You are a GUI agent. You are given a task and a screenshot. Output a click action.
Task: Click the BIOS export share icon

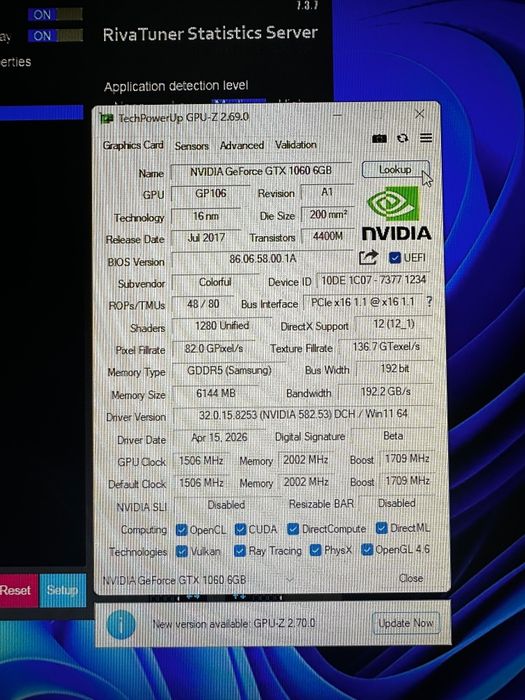[x=368, y=258]
